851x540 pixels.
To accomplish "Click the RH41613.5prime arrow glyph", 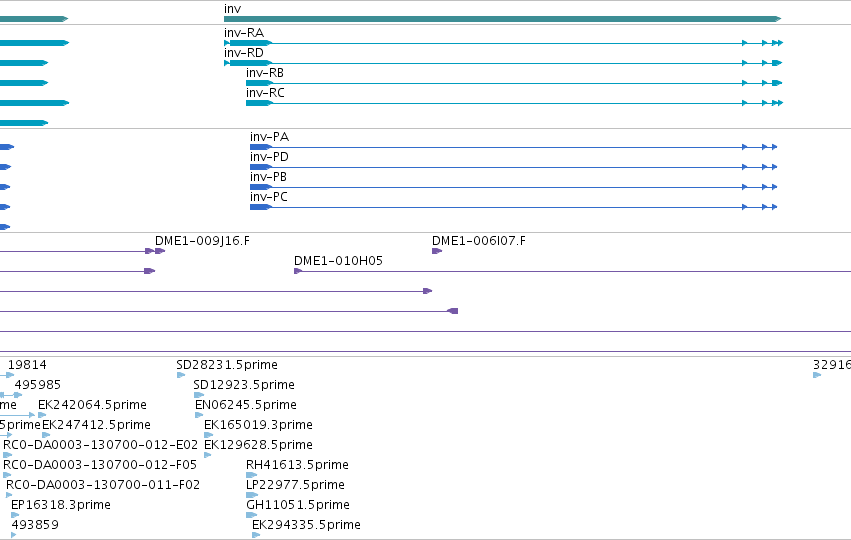I will [251, 475].
